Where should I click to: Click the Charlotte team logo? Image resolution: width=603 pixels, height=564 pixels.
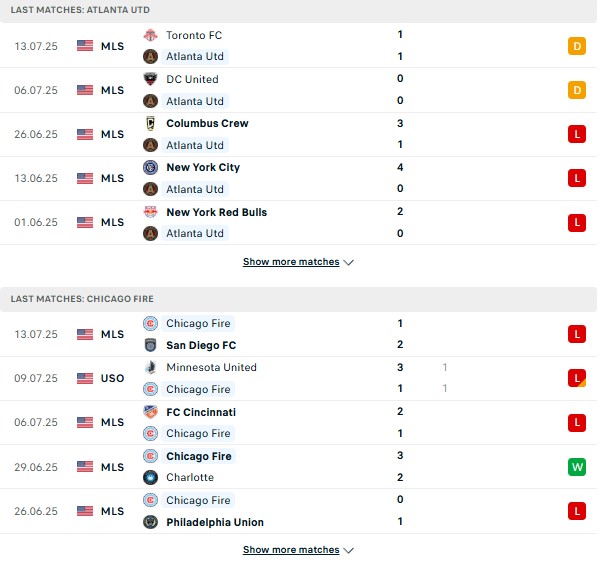tap(150, 477)
